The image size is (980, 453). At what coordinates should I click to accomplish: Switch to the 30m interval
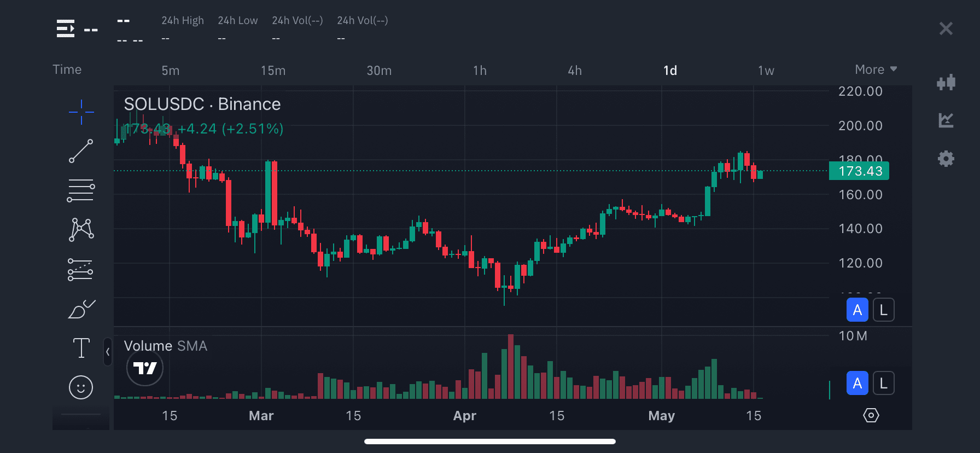[x=379, y=71]
